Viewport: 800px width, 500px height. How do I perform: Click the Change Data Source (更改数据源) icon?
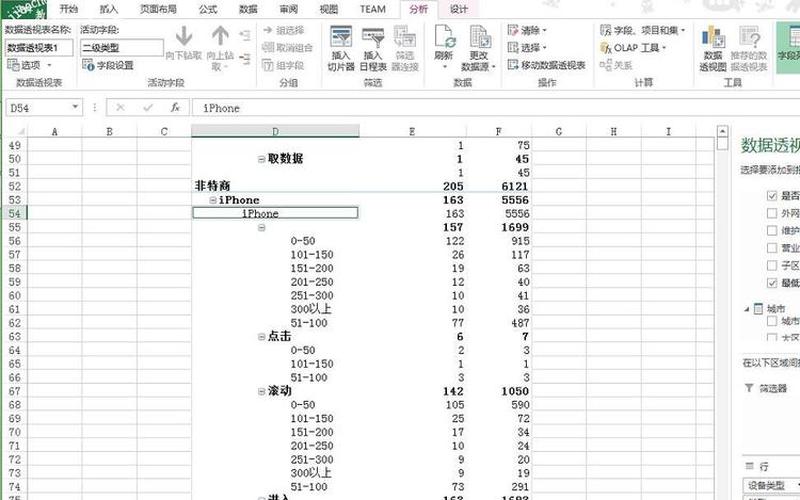tap(479, 37)
